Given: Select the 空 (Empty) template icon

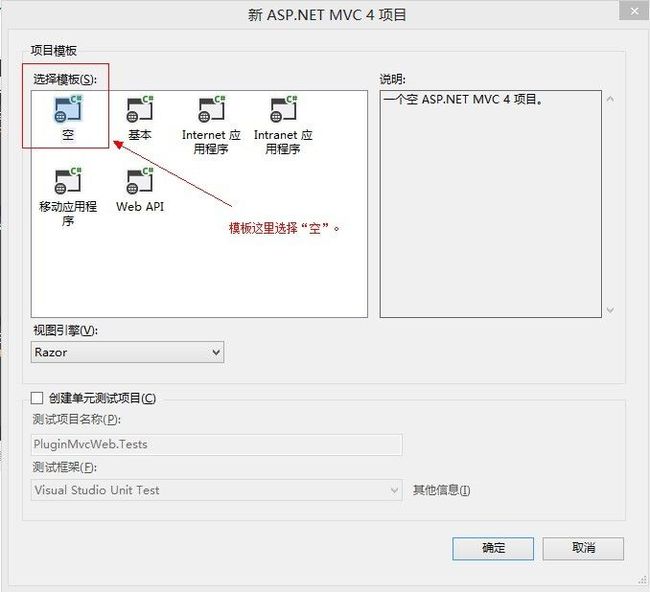Looking at the screenshot, I should pyautogui.click(x=68, y=109).
